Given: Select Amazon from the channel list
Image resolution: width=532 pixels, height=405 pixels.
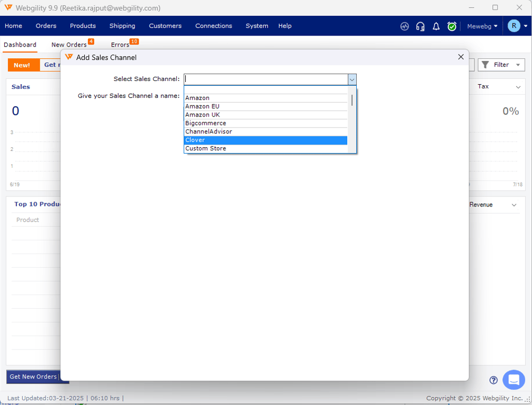Looking at the screenshot, I should point(266,98).
